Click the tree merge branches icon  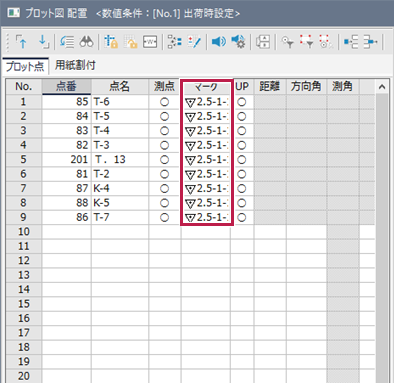tap(370, 42)
